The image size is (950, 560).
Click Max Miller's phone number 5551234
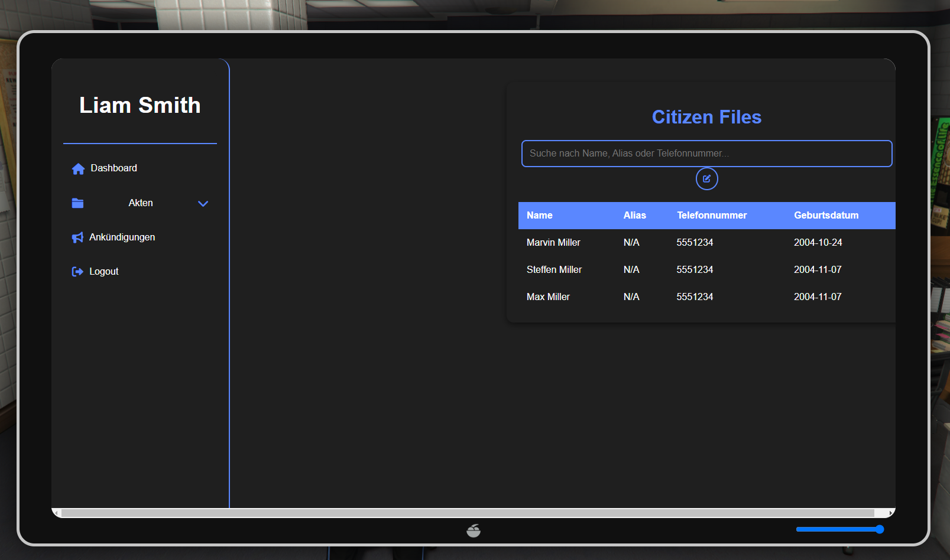coord(695,297)
